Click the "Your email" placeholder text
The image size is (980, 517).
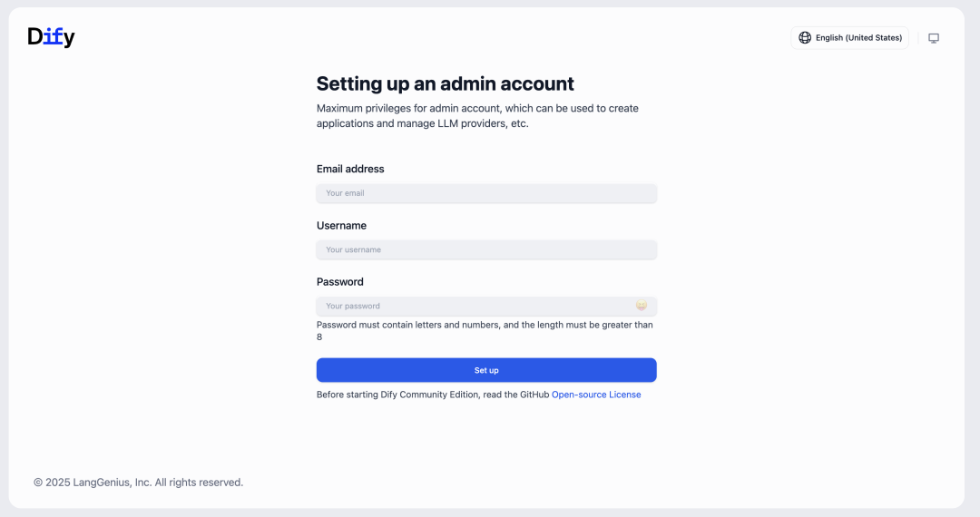tap(345, 193)
